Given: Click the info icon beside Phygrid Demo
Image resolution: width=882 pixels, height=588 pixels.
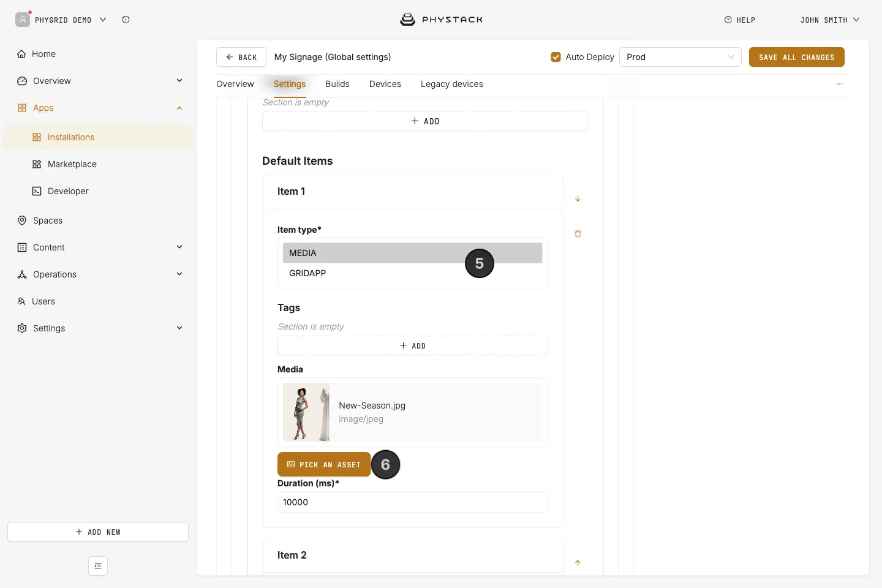Looking at the screenshot, I should coord(126,20).
